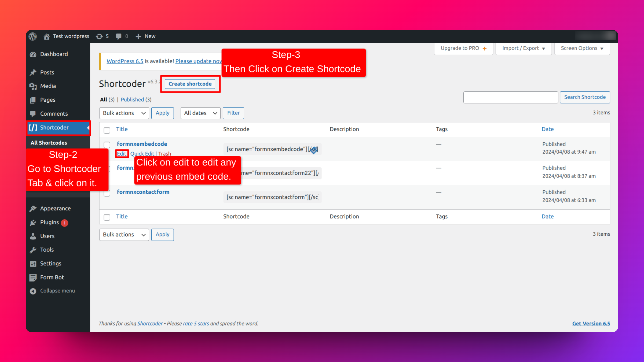Click the plus New icon in admin bar
The height and width of the screenshot is (362, 644).
(x=138, y=36)
